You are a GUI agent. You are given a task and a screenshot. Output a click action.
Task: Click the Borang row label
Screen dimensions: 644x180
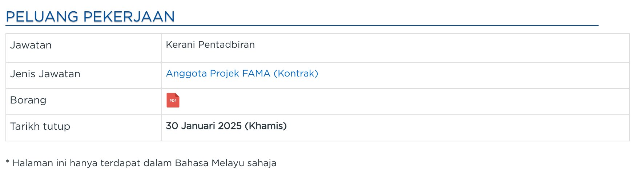28,100
